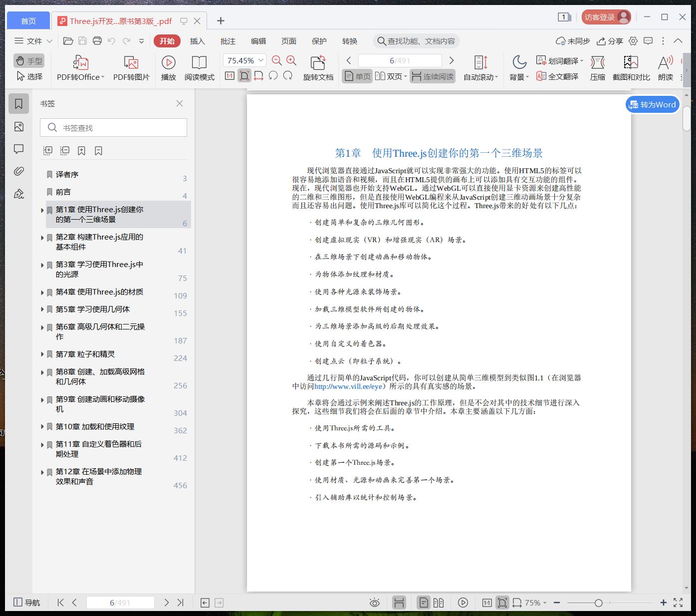The image size is (696, 616).
Task: Open PDF转Office converter
Action: (81, 68)
